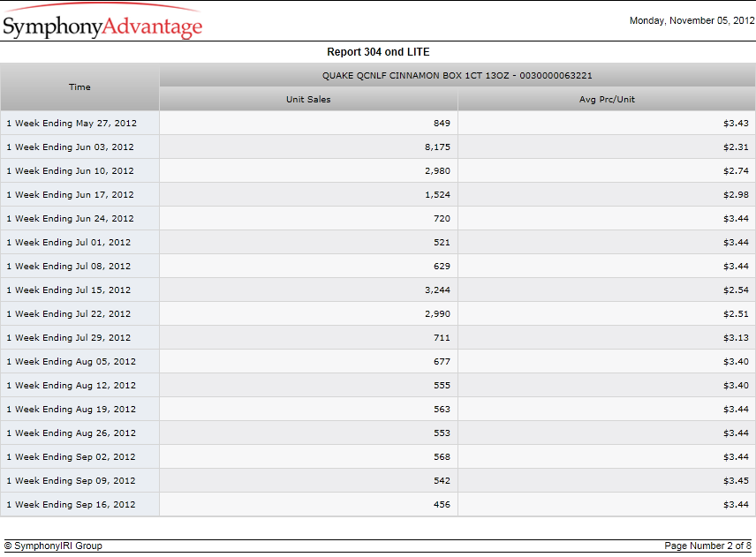This screenshot has height=557, width=756.
Task: Click the SymphonyIRI Group copyright footer
Action: click(54, 546)
